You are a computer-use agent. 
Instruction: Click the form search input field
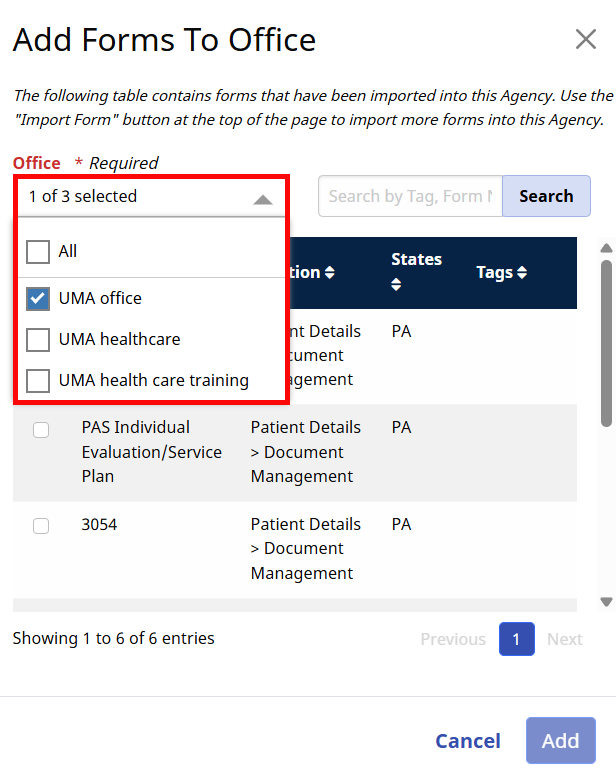(x=410, y=197)
